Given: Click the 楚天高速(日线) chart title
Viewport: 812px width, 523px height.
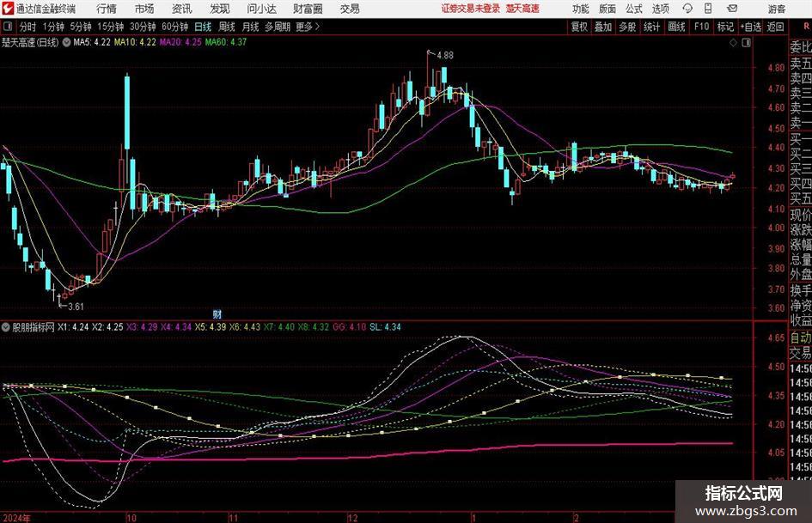Looking at the screenshot, I should (31, 42).
